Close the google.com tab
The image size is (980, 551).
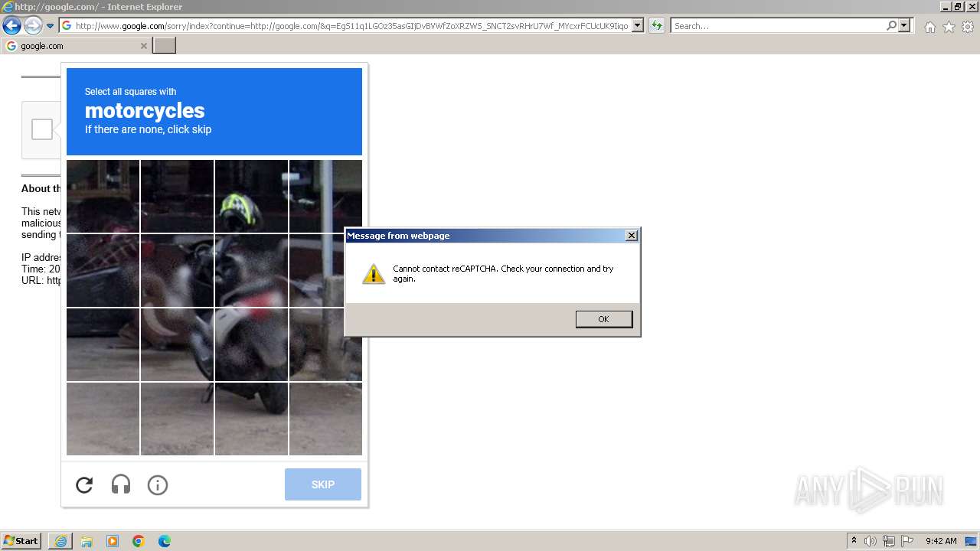pyautogui.click(x=143, y=46)
